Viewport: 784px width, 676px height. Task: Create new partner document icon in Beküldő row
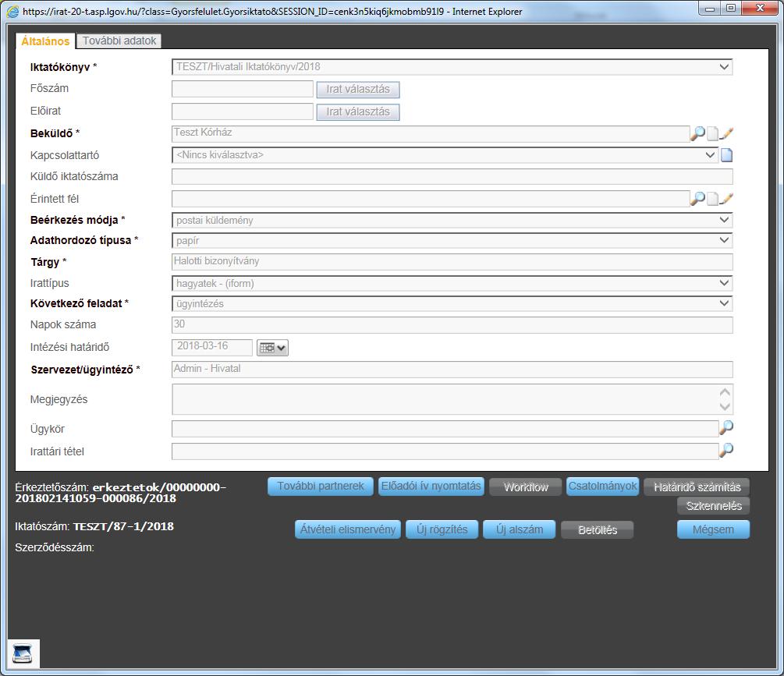tap(712, 133)
